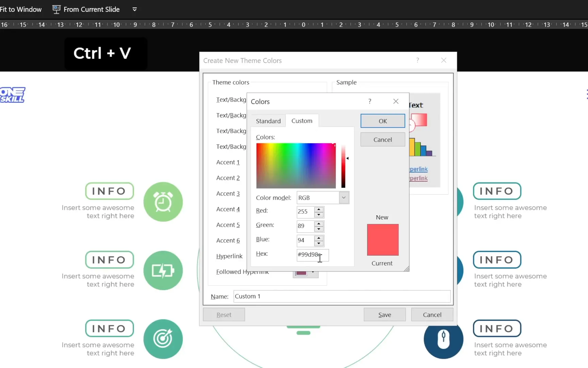Click the Colors dialog help question mark
Viewport: 588px width, 368px height.
370,101
